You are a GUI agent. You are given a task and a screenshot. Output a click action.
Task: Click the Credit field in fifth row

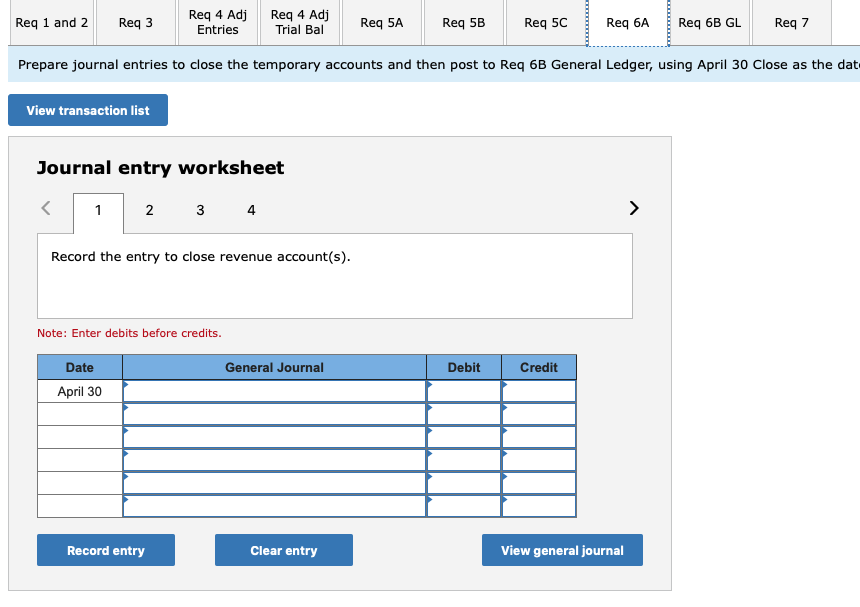pos(539,484)
